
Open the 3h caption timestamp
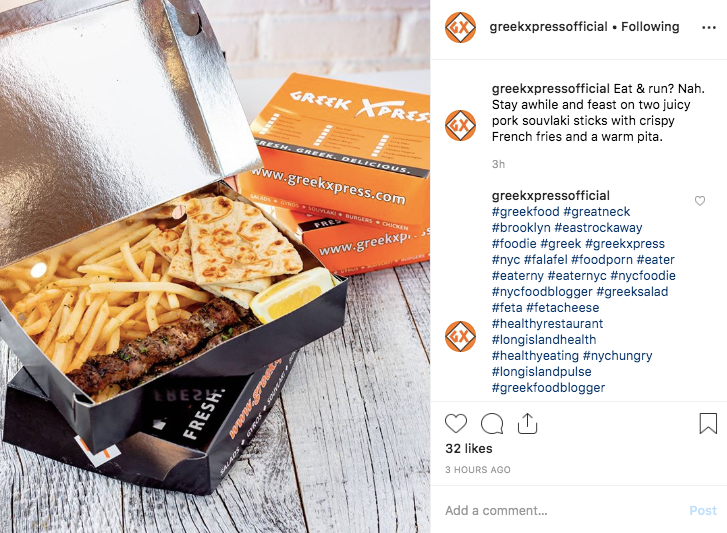click(x=498, y=164)
